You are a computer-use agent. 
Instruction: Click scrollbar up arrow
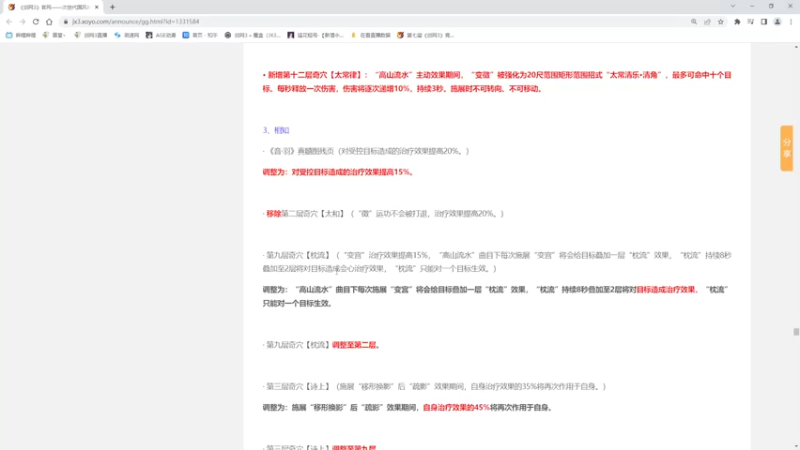[796, 46]
